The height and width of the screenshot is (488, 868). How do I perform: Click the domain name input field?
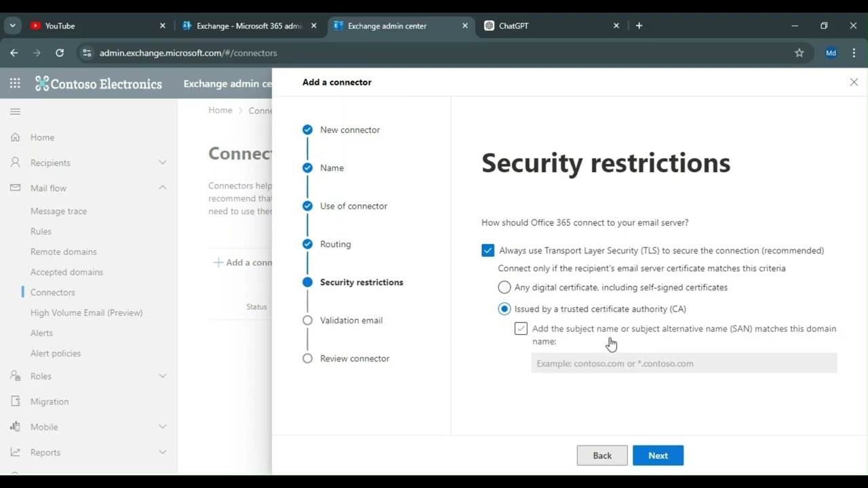click(684, 363)
